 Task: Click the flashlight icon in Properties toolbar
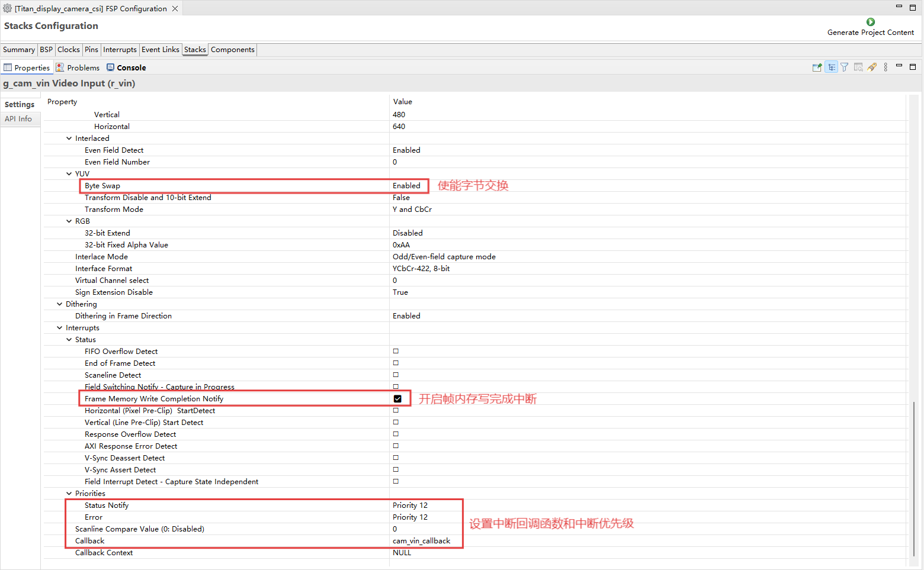872,67
